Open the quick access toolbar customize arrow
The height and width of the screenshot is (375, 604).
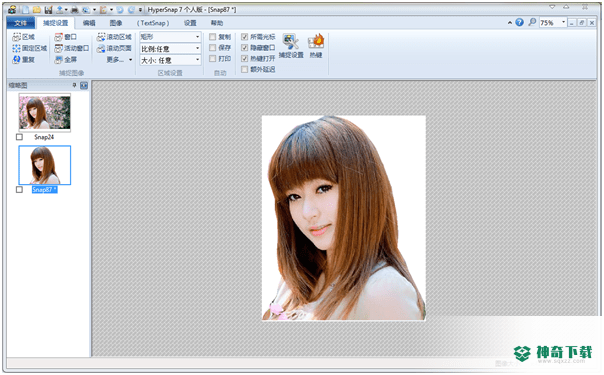point(141,10)
